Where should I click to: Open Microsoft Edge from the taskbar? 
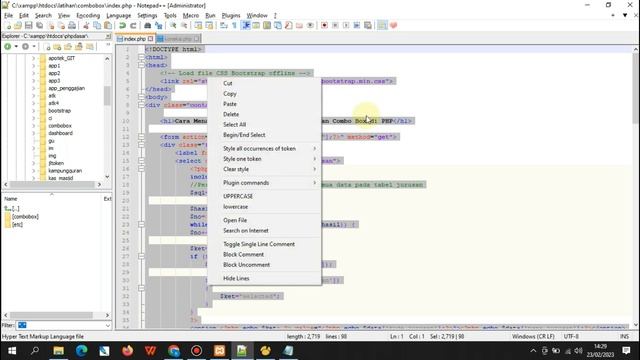tap(82, 351)
